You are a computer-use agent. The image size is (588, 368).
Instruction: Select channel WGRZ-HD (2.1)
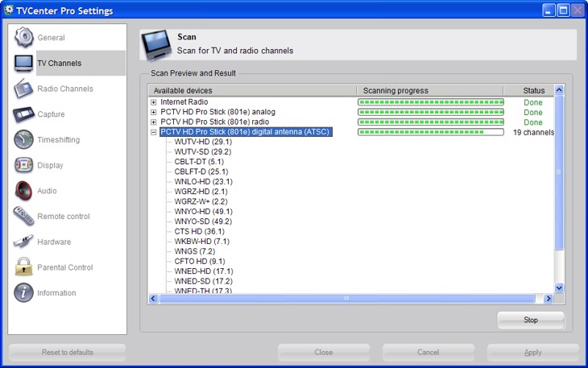click(201, 192)
